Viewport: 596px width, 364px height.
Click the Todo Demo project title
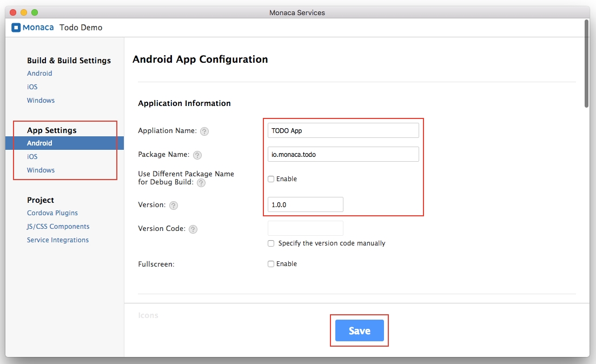(x=81, y=28)
